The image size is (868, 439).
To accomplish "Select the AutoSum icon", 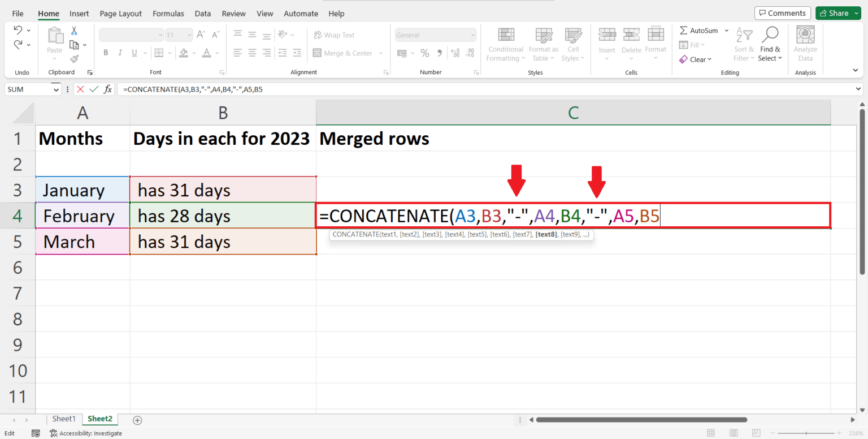I will (685, 30).
